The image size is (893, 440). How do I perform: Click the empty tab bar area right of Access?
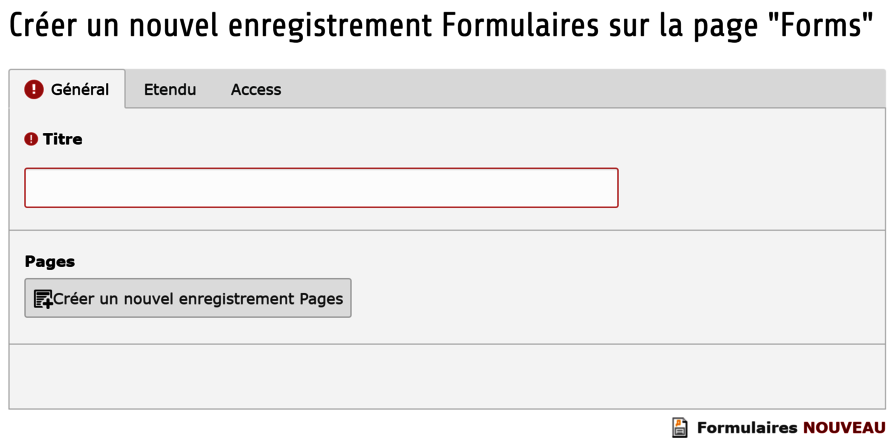589,89
